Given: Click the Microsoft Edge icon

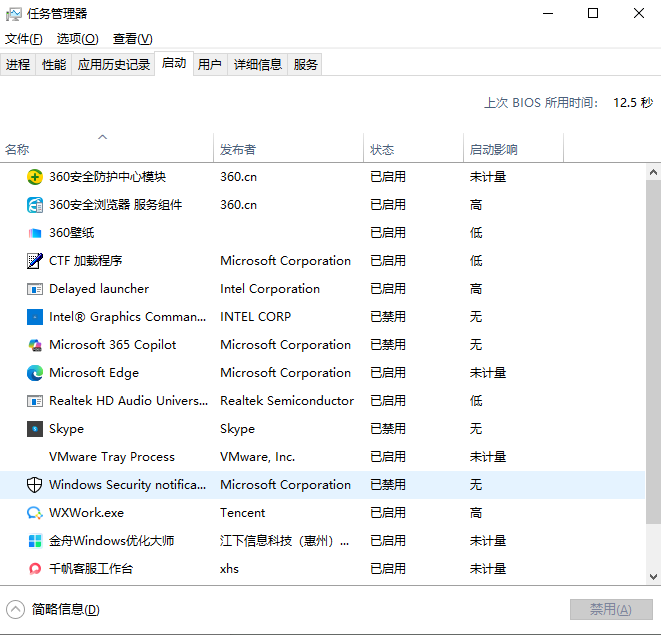Looking at the screenshot, I should click(35, 373).
